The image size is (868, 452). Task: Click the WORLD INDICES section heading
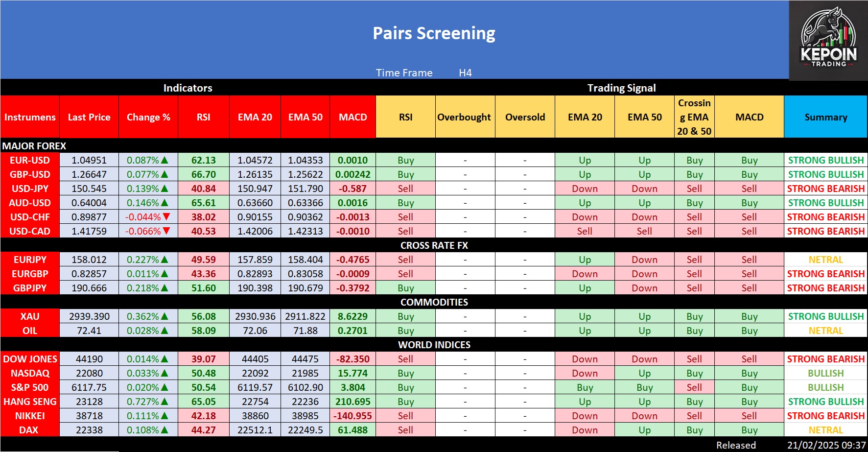click(434, 345)
